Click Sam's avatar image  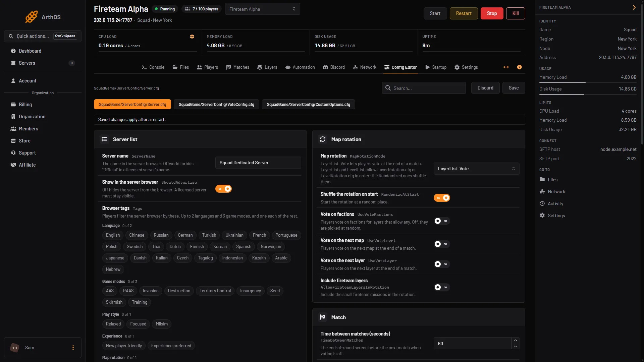point(14,348)
